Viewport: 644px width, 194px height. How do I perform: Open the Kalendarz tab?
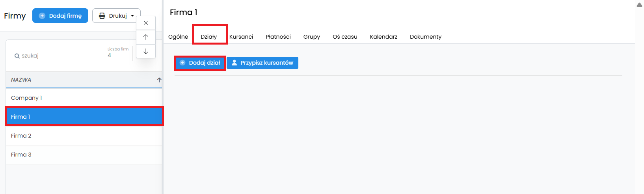coord(383,37)
